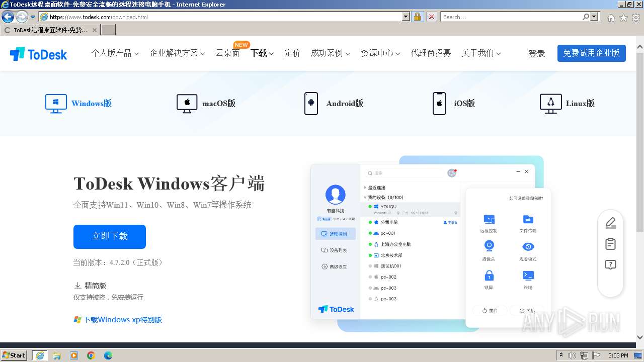Viewport: 644px width, 362px height.
Task: Click into the IE address bar
Action: 225,17
